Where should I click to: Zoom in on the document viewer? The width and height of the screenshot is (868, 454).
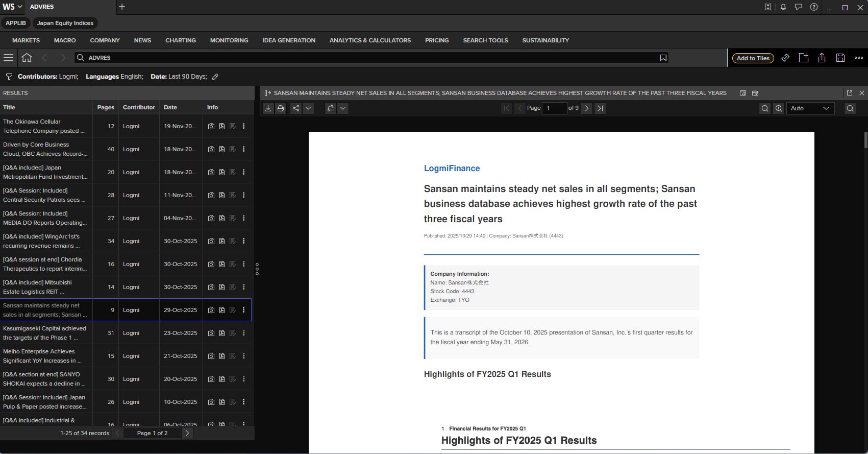[x=779, y=108]
